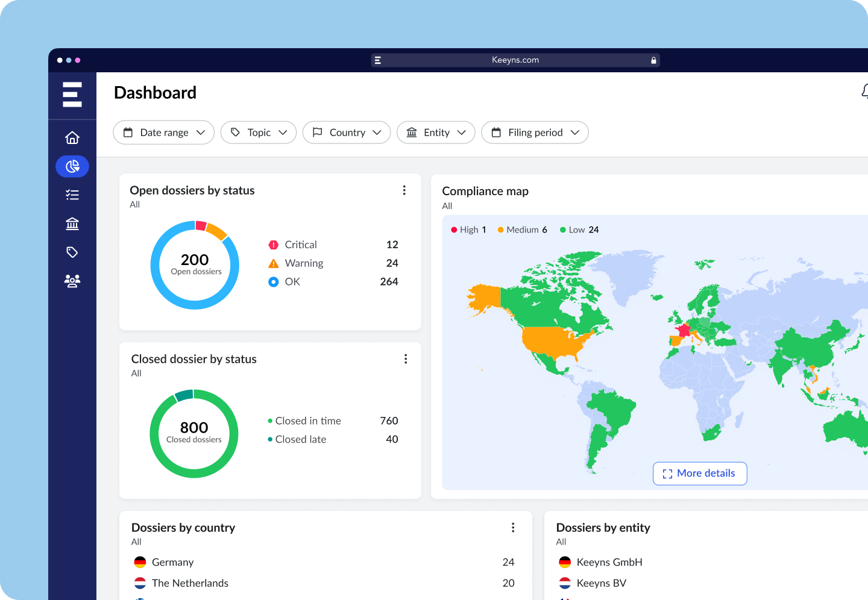The height and width of the screenshot is (600, 868).
Task: Click the Low risk legend item
Action: pyautogui.click(x=579, y=230)
